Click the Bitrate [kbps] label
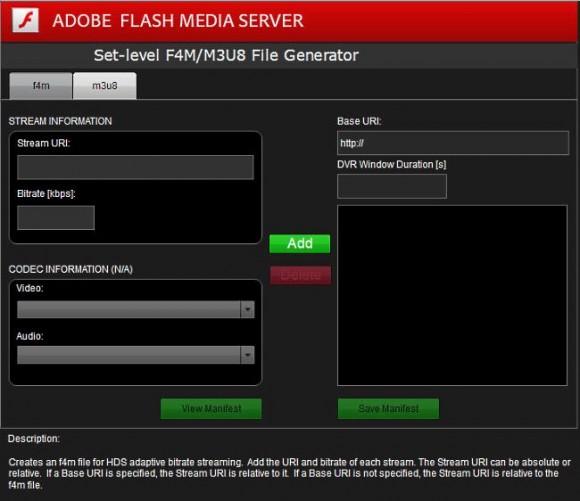The height and width of the screenshot is (501, 580). pos(46,194)
